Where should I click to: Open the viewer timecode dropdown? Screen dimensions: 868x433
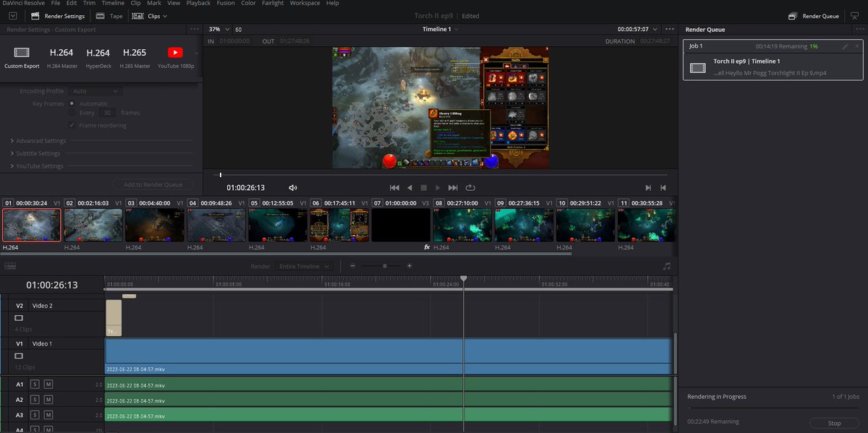pyautogui.click(x=638, y=30)
